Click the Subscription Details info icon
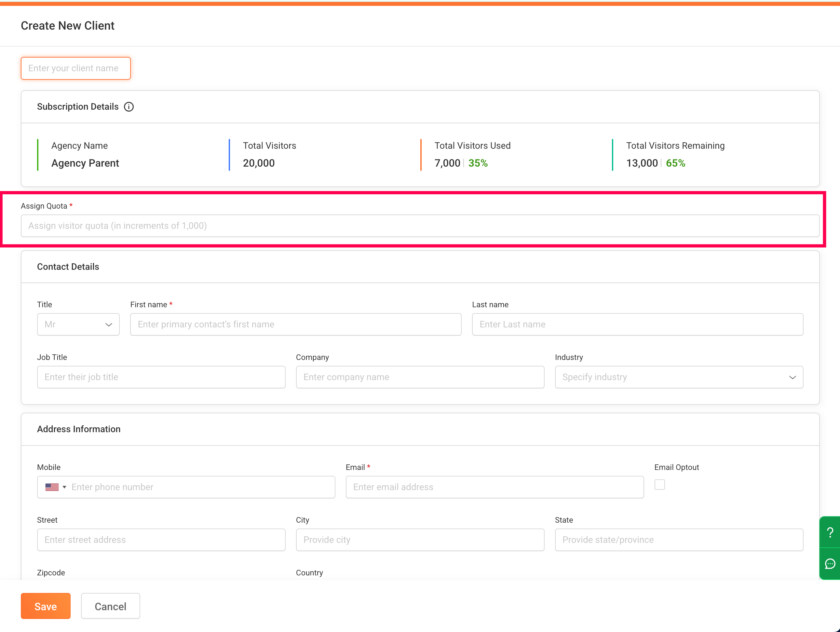Image resolution: width=840 pixels, height=632 pixels. (x=129, y=107)
